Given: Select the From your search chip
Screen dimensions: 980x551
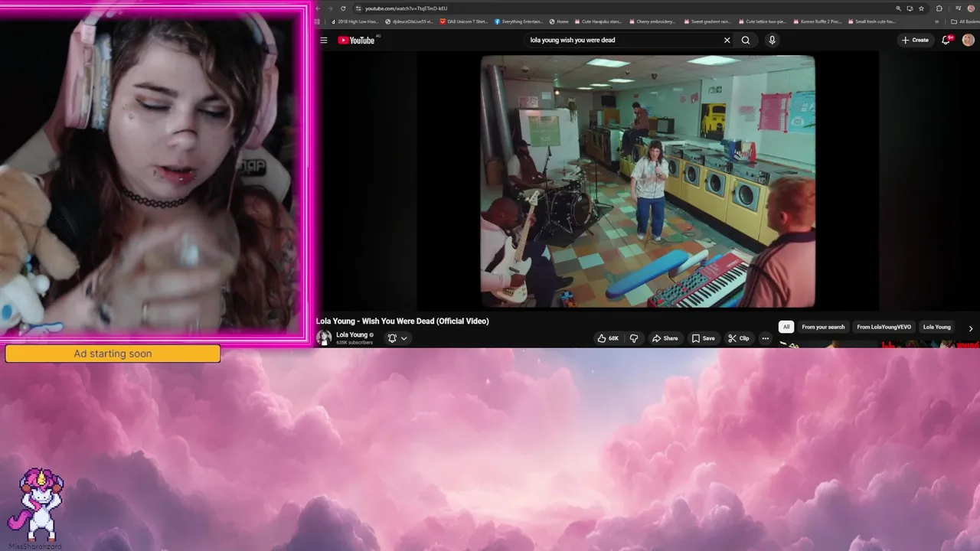Looking at the screenshot, I should pyautogui.click(x=823, y=327).
